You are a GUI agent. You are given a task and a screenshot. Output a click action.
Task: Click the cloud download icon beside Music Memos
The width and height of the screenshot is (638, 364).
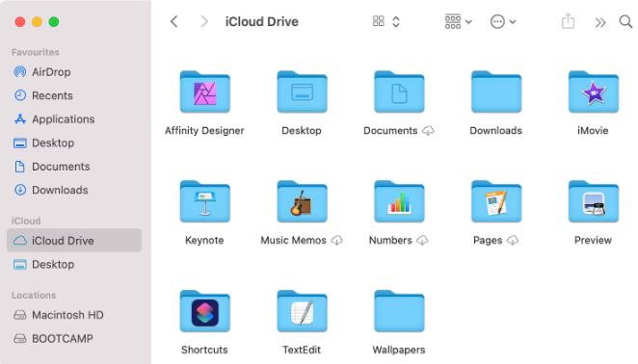(x=337, y=241)
